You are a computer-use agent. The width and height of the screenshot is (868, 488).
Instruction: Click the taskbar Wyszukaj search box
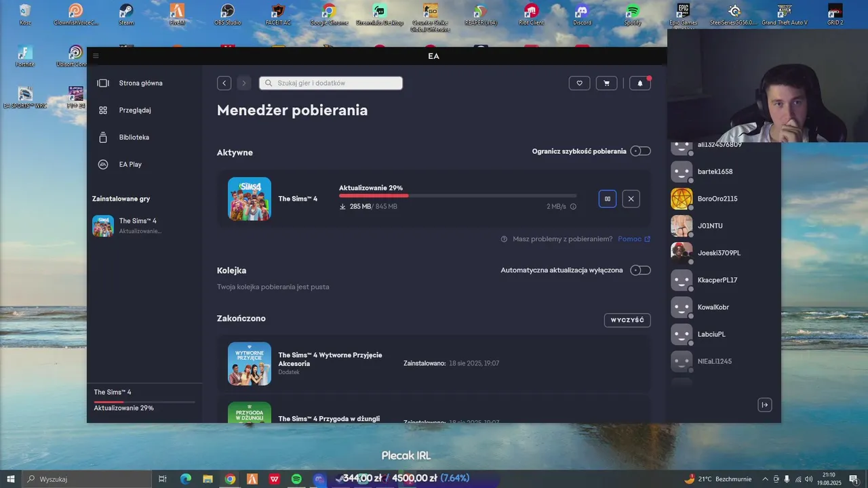click(x=88, y=479)
